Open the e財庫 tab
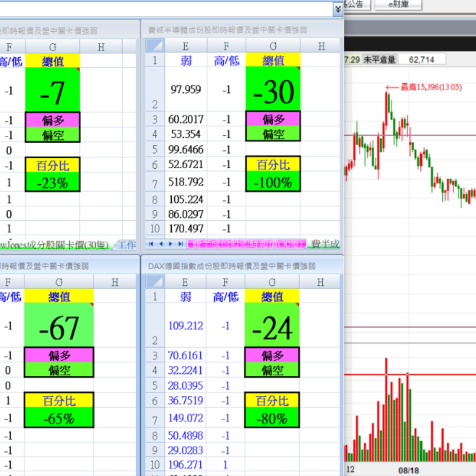Image resolution: width=476 pixels, height=476 pixels. pyautogui.click(x=398, y=4)
